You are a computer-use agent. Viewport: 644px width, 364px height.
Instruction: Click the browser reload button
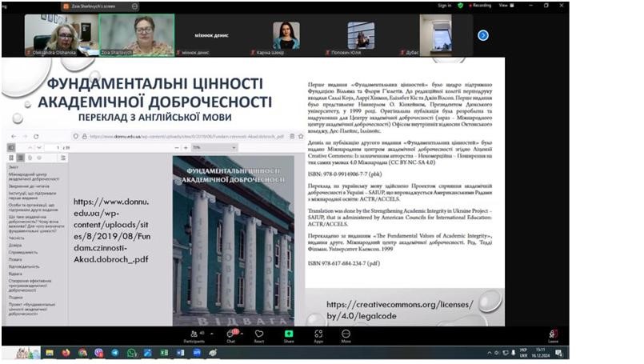37,136
